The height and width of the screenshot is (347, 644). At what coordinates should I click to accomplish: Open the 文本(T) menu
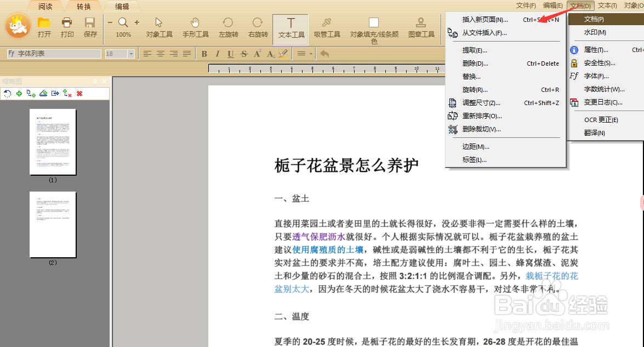(x=607, y=5)
